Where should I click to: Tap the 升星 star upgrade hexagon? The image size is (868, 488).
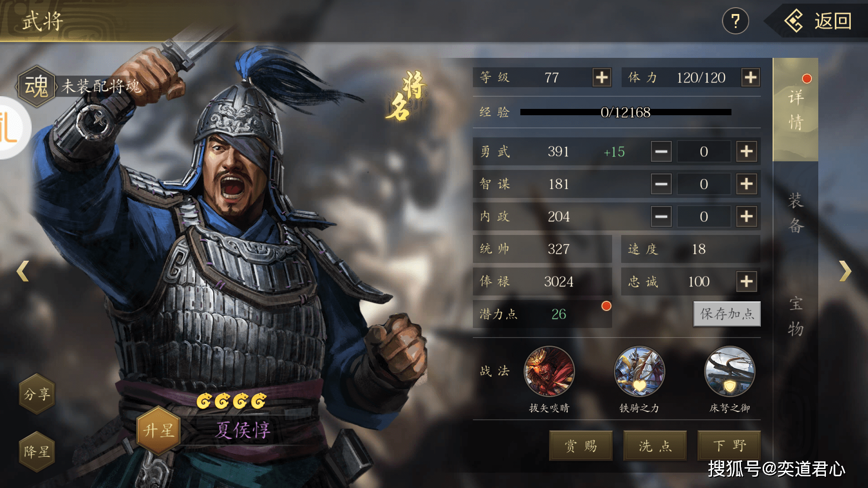[159, 430]
